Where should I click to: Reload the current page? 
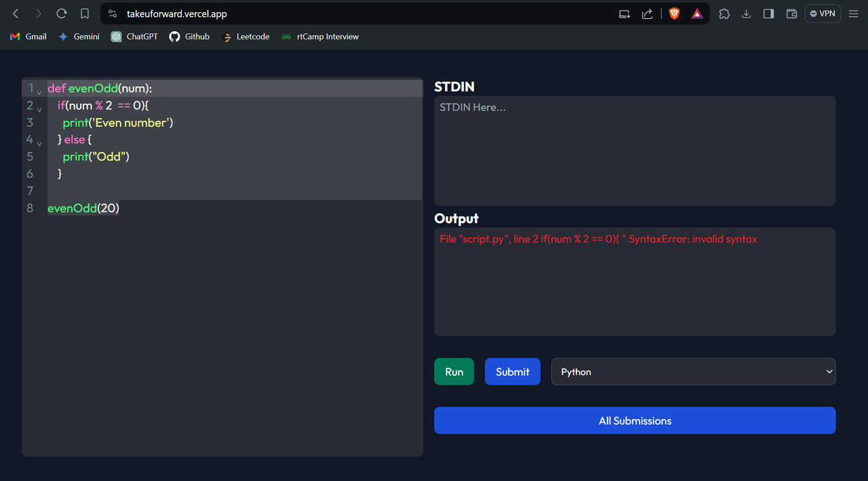click(62, 14)
